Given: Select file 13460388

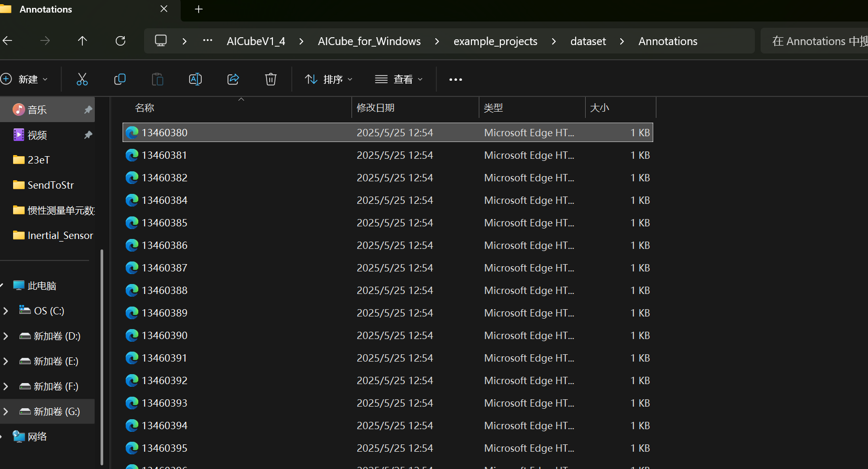Looking at the screenshot, I should pyautogui.click(x=388, y=290).
